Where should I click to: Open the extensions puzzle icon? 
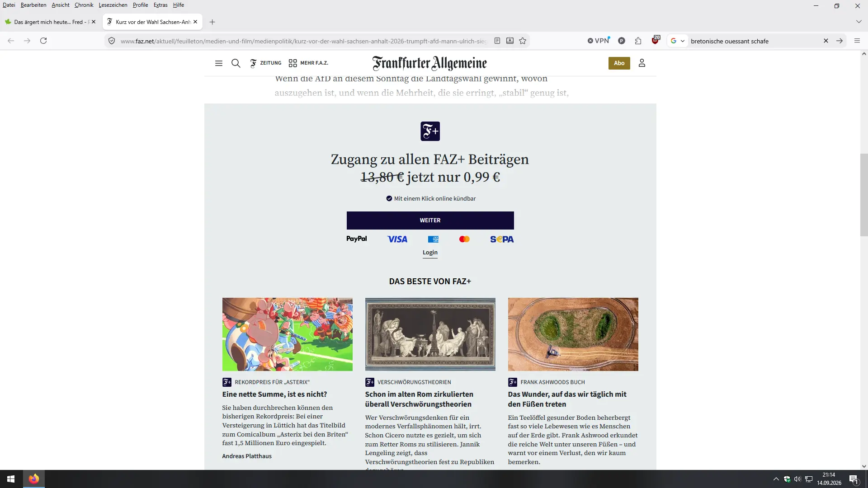[638, 41]
